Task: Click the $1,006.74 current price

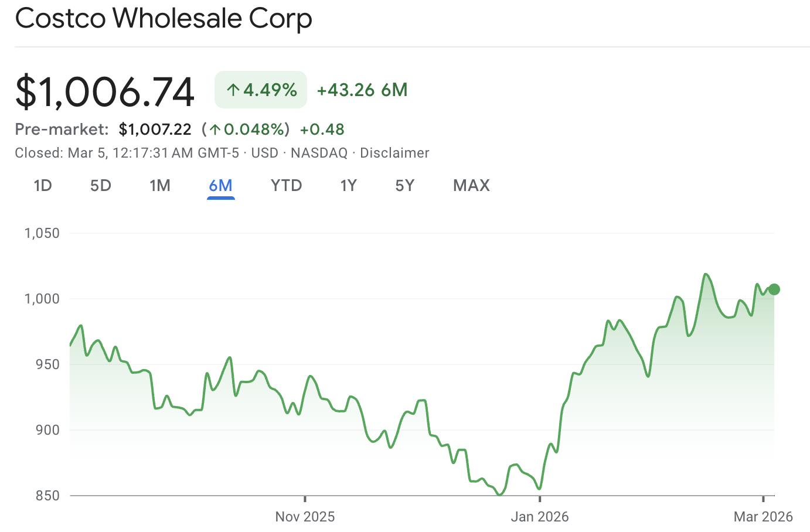Action: 105,91
